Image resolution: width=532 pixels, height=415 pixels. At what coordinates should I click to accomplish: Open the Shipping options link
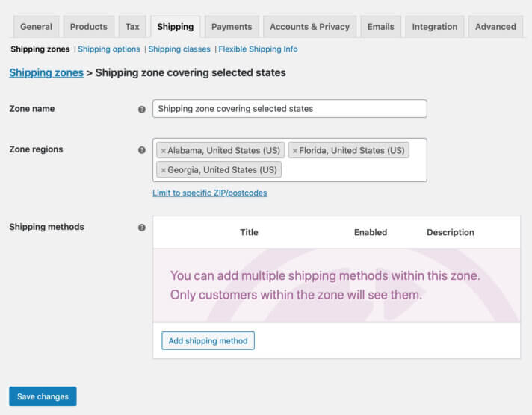click(x=109, y=49)
